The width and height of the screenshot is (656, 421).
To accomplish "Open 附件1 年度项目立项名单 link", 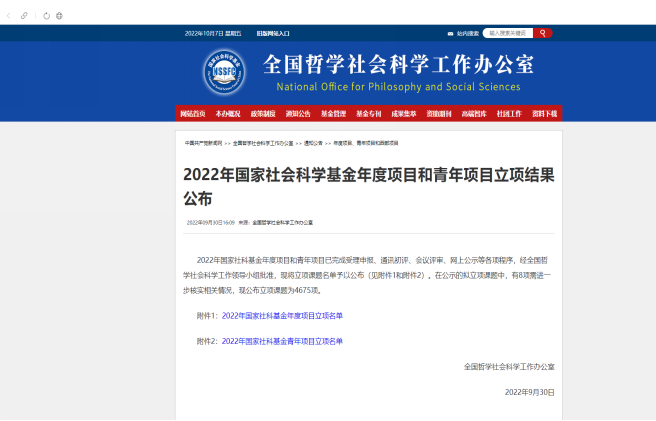I will coord(282,316).
